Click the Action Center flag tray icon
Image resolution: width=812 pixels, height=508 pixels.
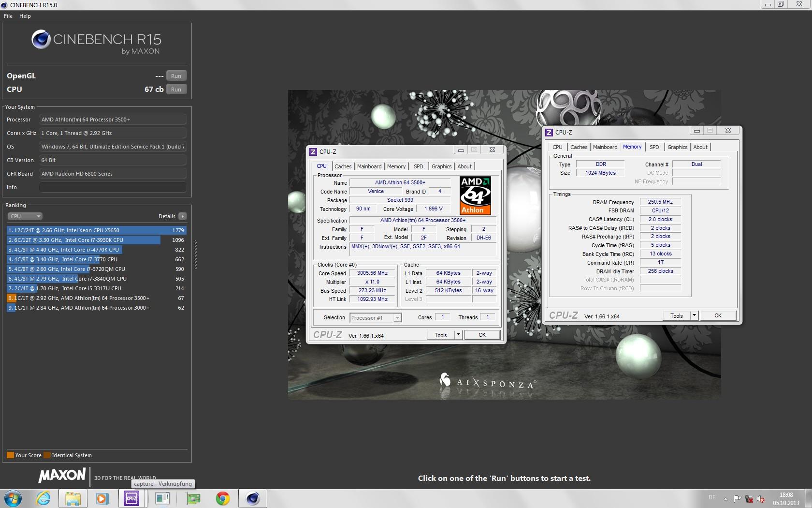[737, 499]
